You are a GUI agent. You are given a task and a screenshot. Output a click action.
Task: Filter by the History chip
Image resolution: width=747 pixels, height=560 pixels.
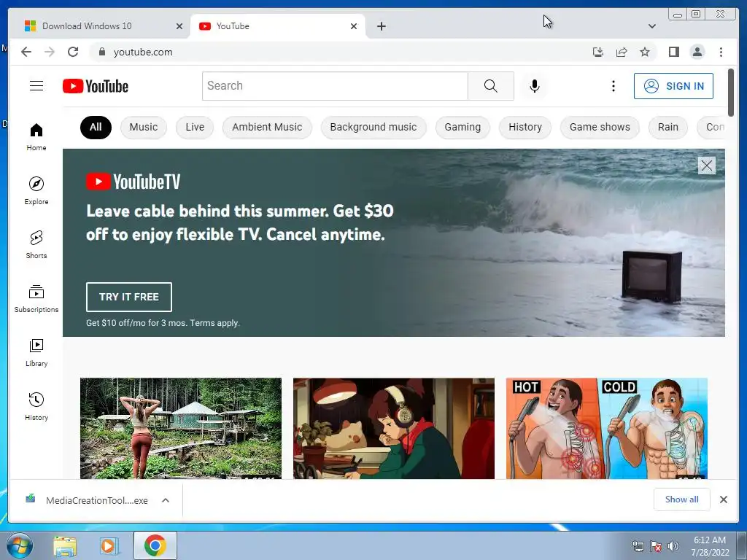[x=525, y=127]
